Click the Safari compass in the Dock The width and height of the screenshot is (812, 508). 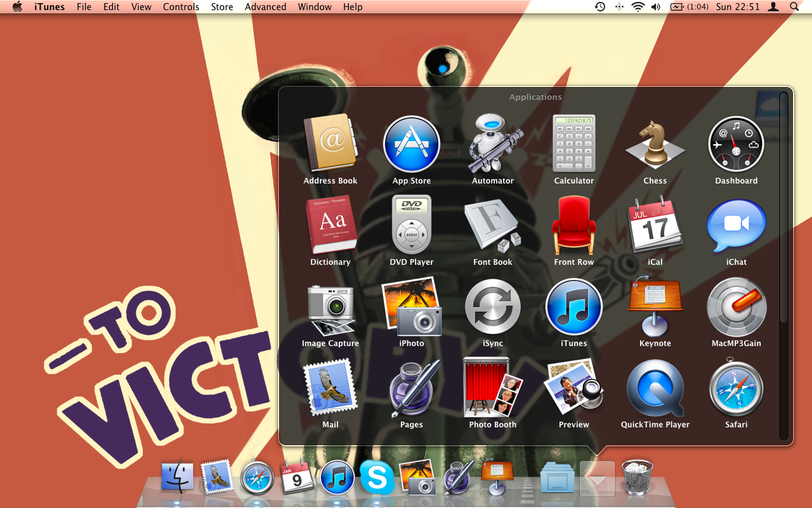[257, 478]
